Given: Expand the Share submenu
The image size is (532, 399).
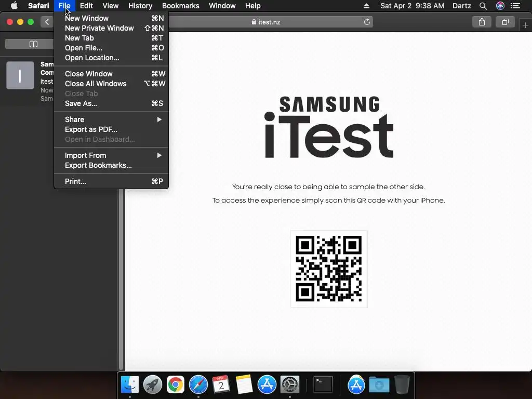Looking at the screenshot, I should point(111,119).
